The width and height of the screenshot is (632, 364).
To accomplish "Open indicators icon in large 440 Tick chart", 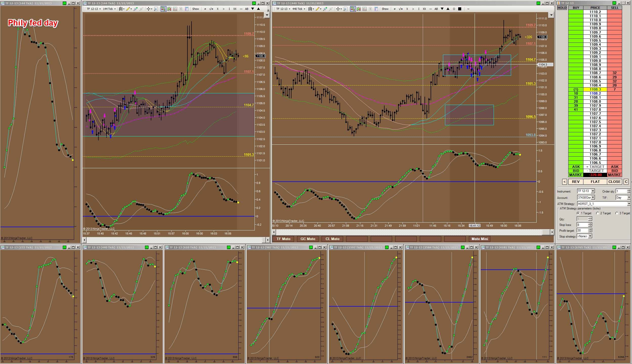I will click(364, 9).
